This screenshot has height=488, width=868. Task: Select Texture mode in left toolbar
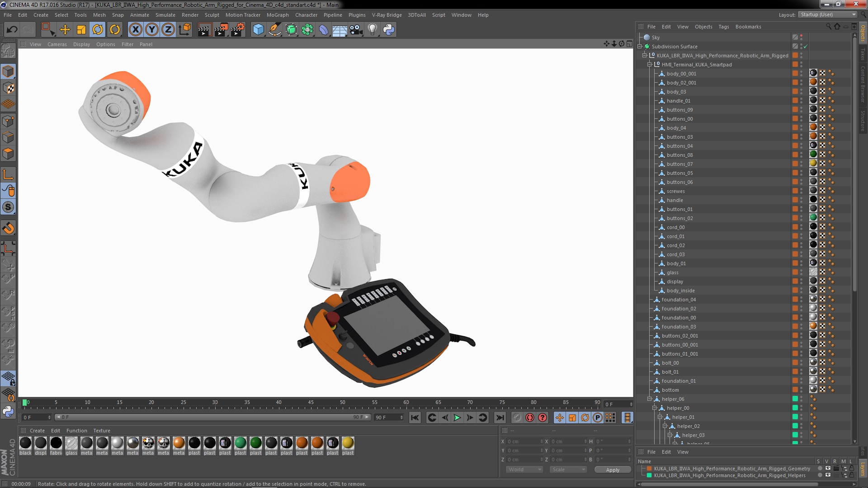click(x=8, y=88)
